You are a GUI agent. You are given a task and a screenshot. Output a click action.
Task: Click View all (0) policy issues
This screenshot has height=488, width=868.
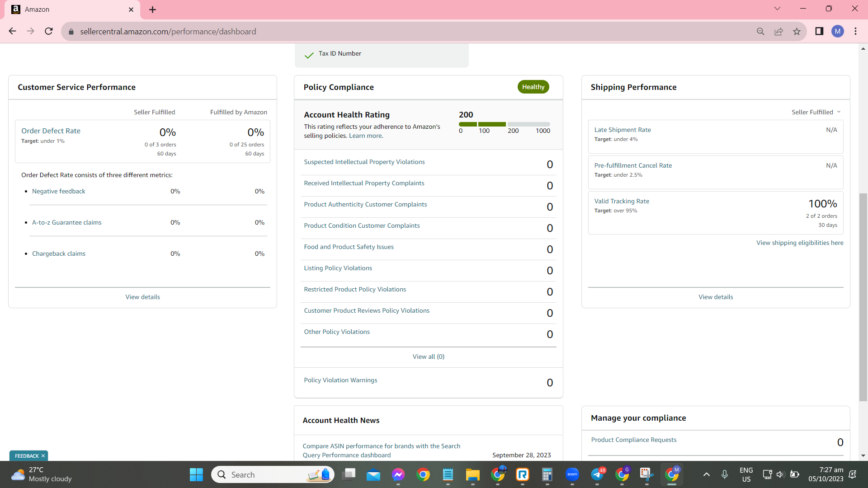pos(429,357)
